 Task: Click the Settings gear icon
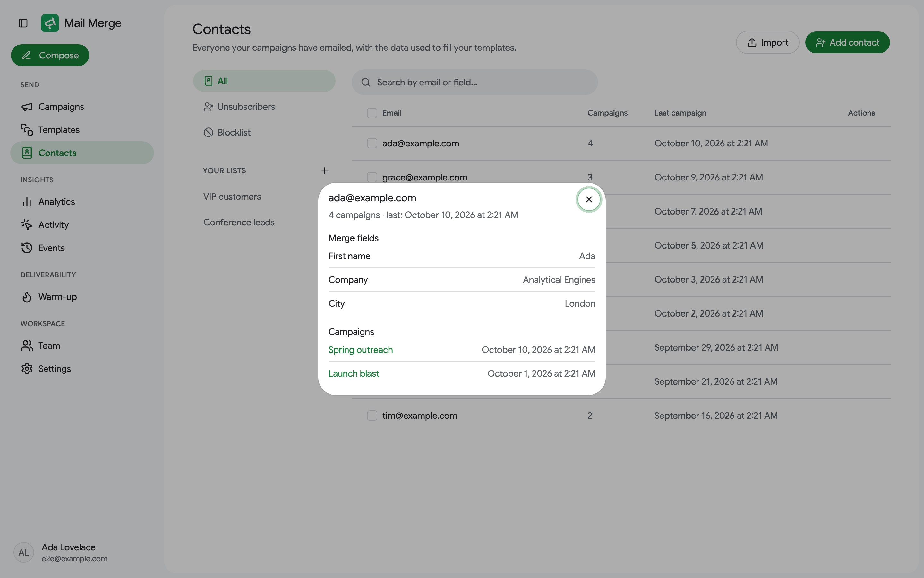click(x=27, y=369)
